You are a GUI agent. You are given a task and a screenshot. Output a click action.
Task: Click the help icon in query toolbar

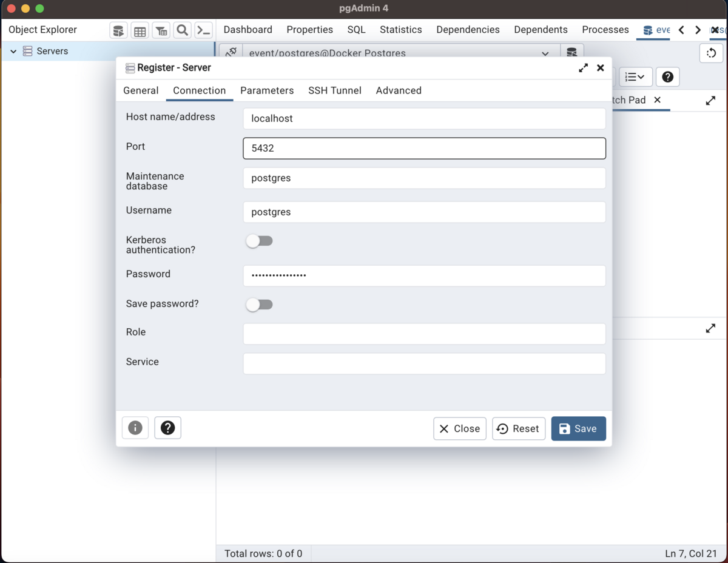pyautogui.click(x=667, y=77)
